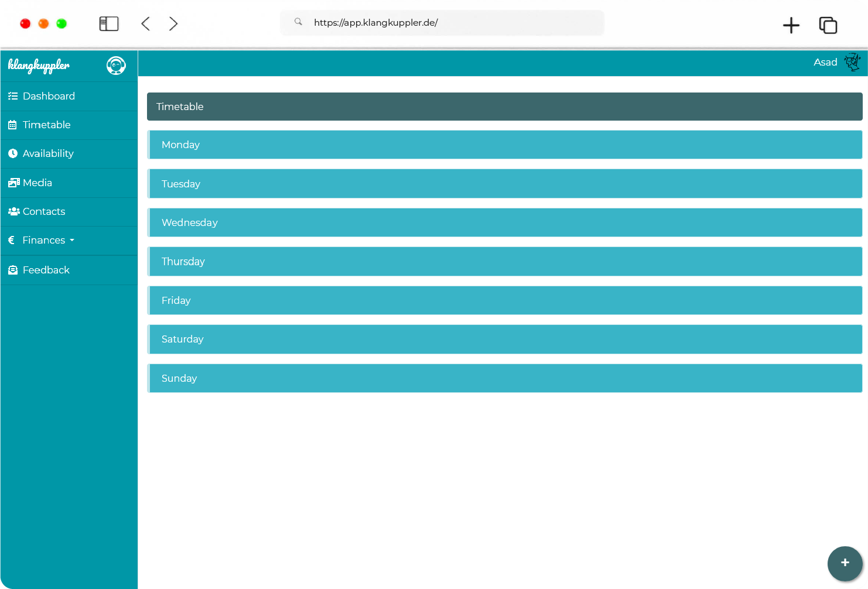Expand the Sunday timetable row
Screen dimensions: 868x589
tap(504, 378)
